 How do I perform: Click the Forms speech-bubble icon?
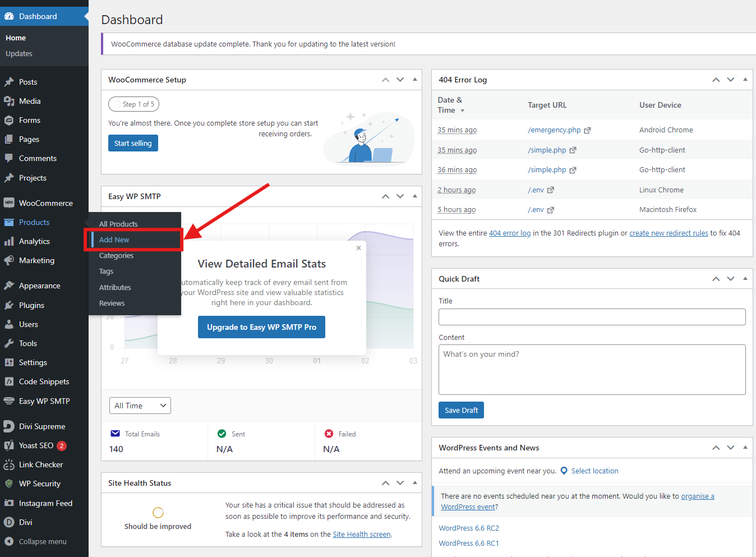(9, 120)
